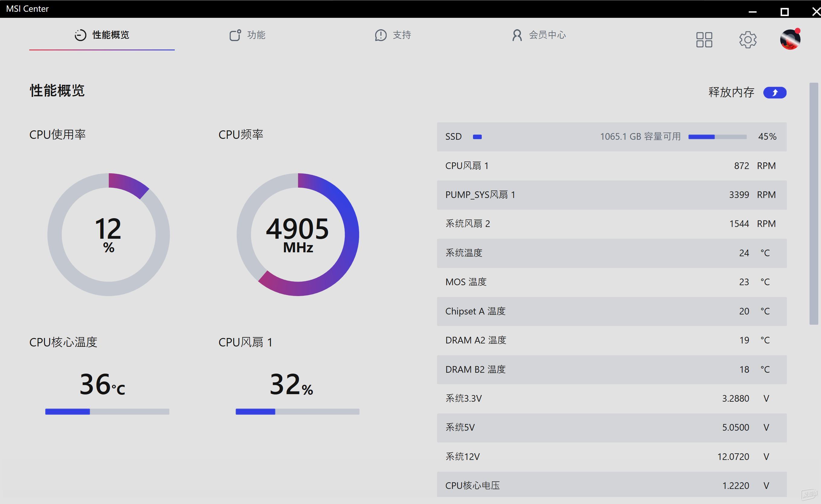Screen dimensions: 821x504
Task: Expand the SSD storage row
Action: (x=612, y=137)
